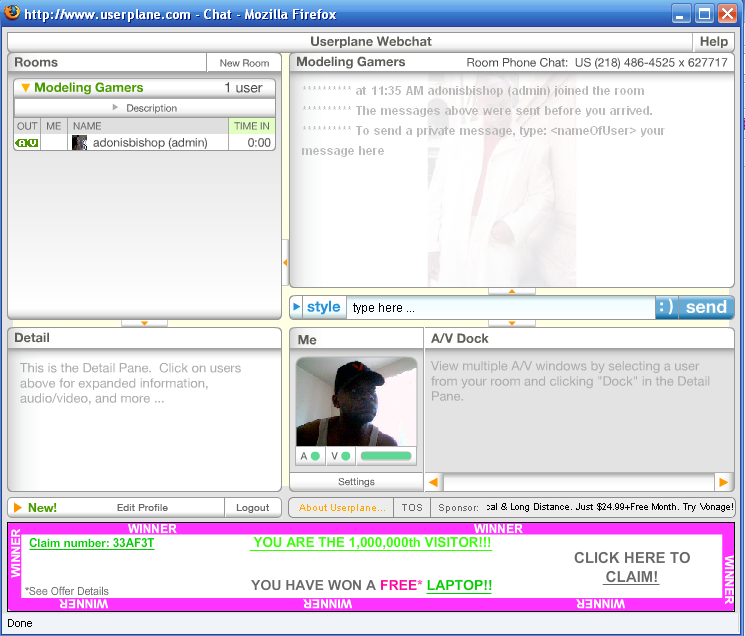Image resolution: width=745 pixels, height=636 pixels.
Task: Open Edit Profile
Action: (x=142, y=508)
